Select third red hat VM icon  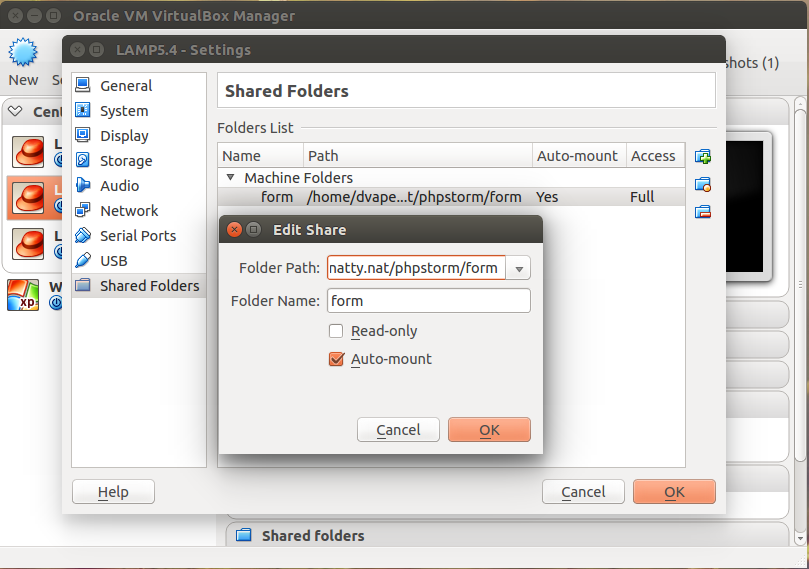(28, 243)
